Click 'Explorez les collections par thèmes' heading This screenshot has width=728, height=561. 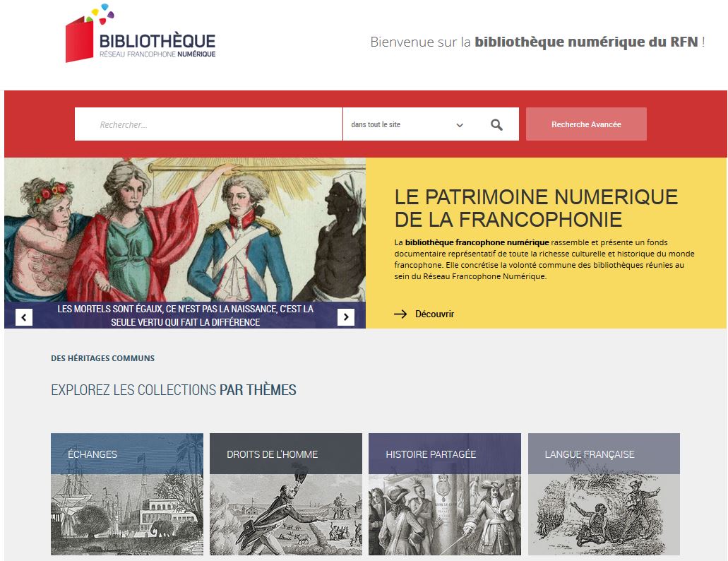(x=174, y=390)
